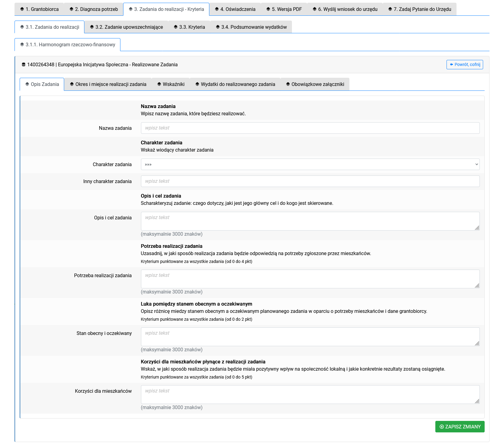504x446 pixels.
Task: Click the layers icon on Diagnoza potrzeb tab
Action: (71, 9)
